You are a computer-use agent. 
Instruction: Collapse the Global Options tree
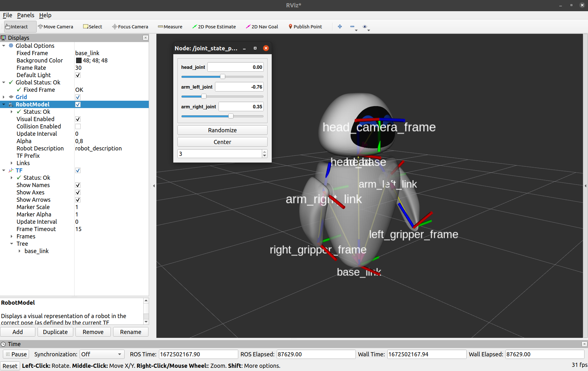coord(4,46)
